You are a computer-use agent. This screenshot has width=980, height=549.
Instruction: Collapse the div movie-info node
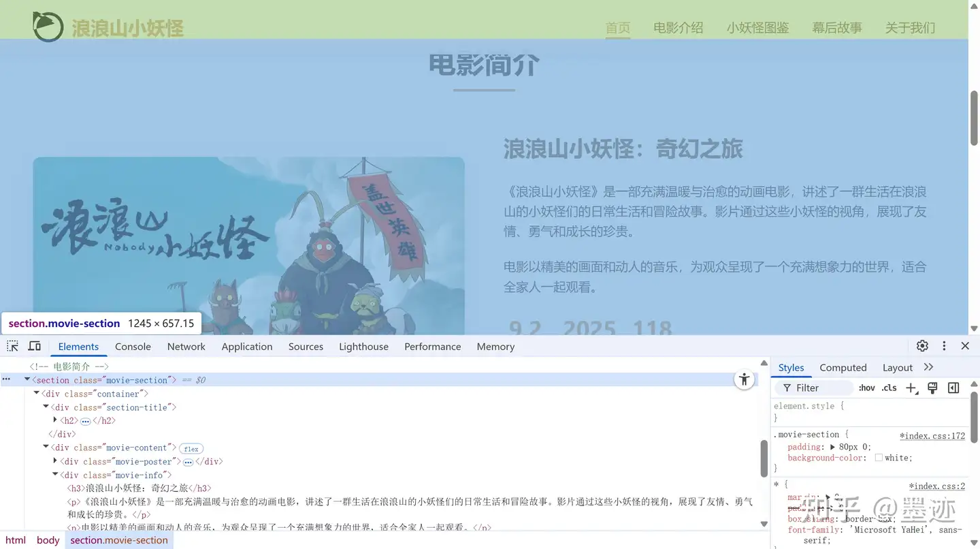tap(55, 475)
